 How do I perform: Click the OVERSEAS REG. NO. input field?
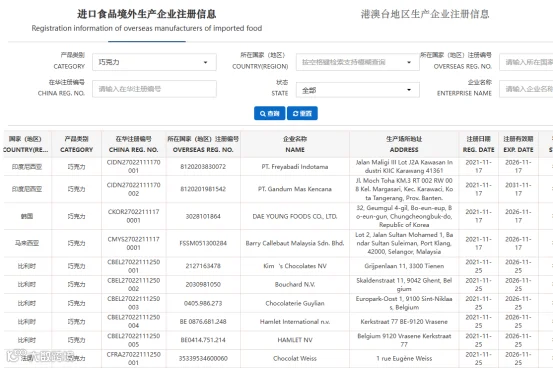pyautogui.click(x=526, y=62)
